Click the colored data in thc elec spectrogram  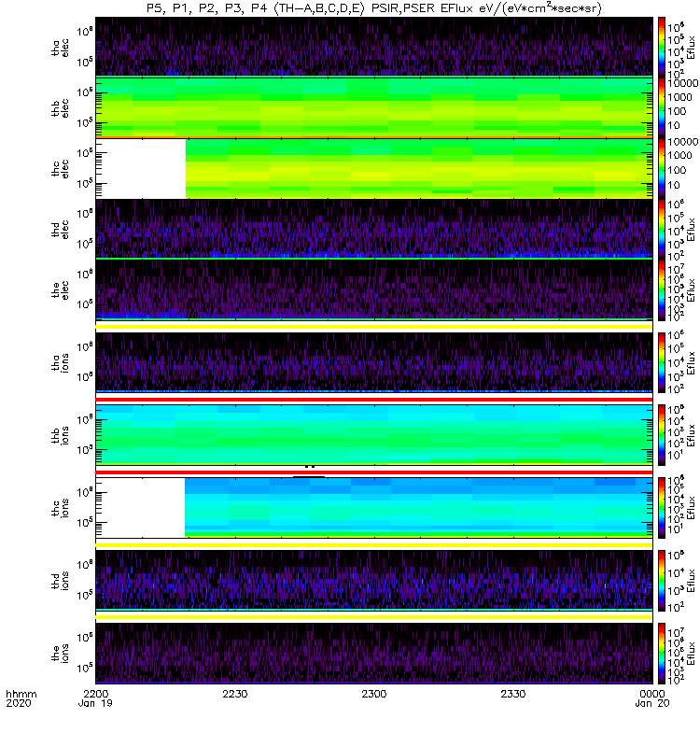(419, 169)
